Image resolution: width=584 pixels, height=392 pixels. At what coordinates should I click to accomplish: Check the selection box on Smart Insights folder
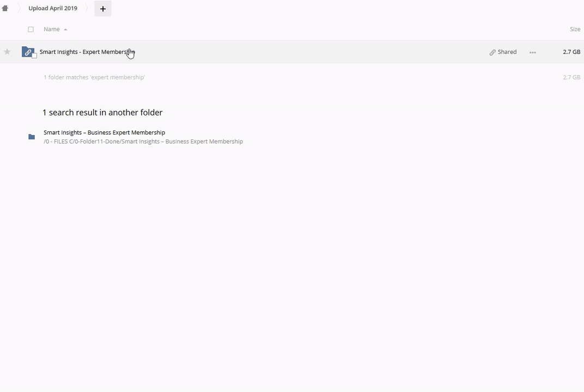(x=34, y=56)
